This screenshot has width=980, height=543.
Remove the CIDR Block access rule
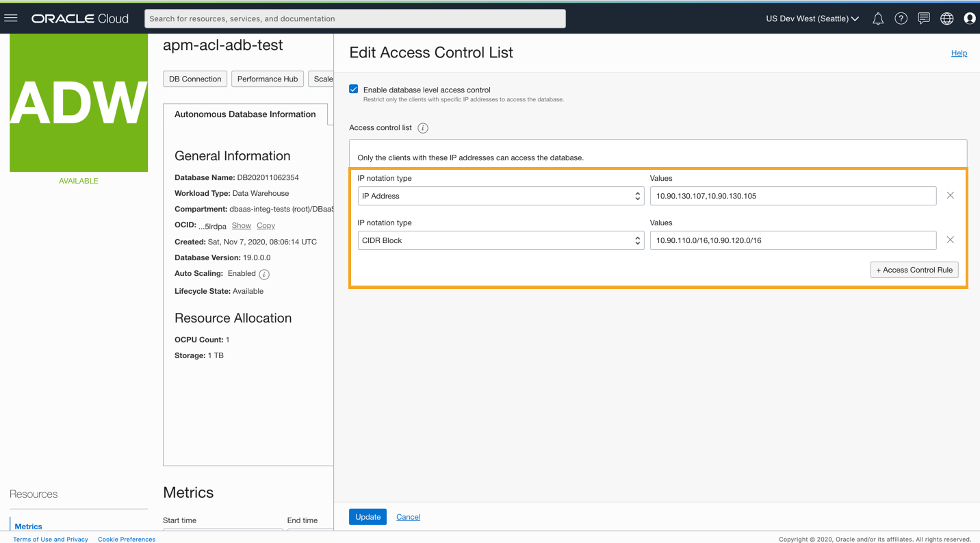point(951,240)
